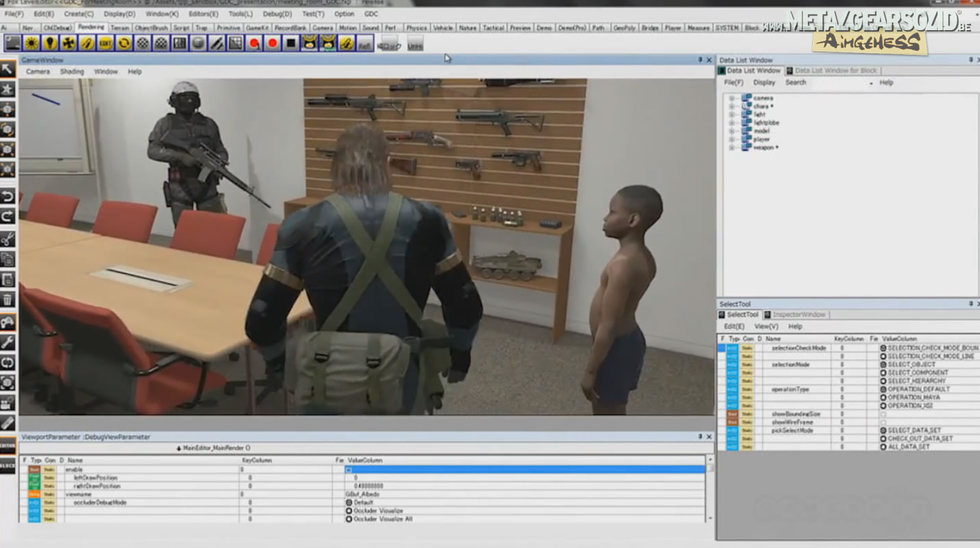The width and height of the screenshot is (980, 548).
Task: Open the Camera menu in GameWindow
Action: [38, 71]
